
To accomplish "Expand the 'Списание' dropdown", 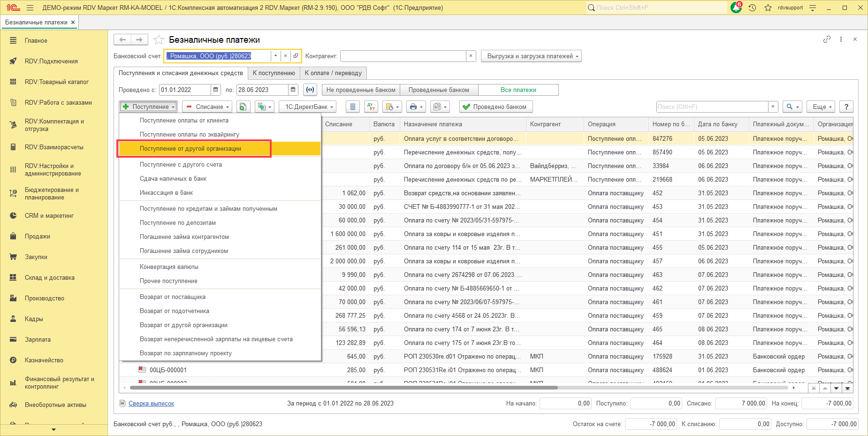I will 207,107.
